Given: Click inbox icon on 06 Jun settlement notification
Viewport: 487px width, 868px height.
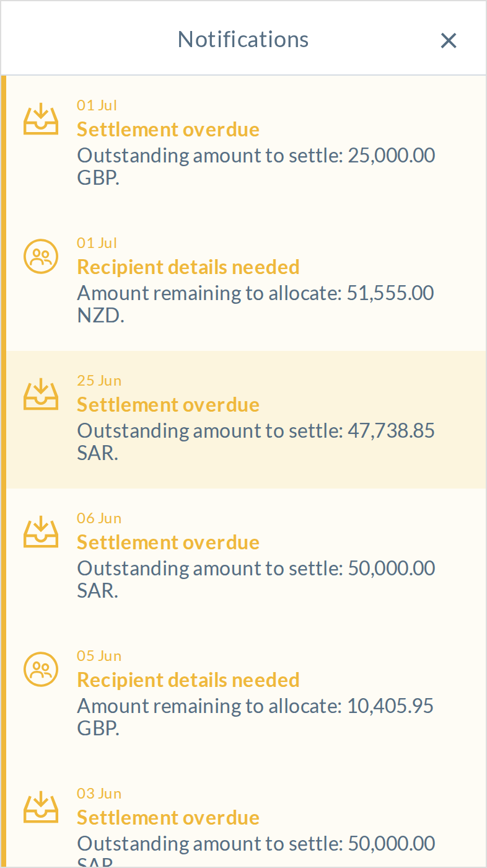Looking at the screenshot, I should coord(41,532).
